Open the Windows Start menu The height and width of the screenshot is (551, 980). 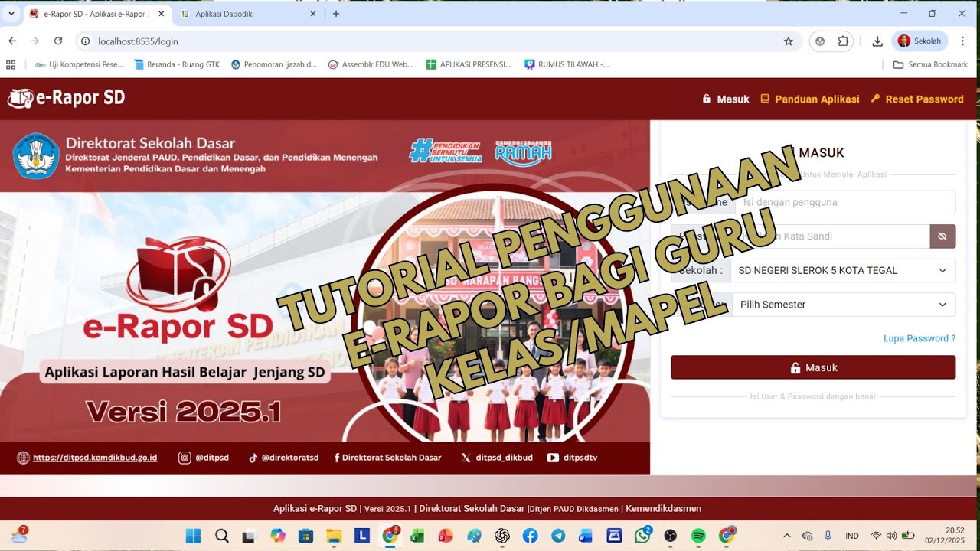click(x=193, y=536)
